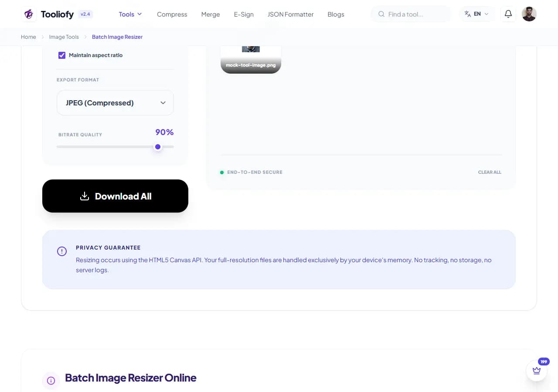Click the Tooliofy brand name
This screenshot has height=392, width=558.
pyautogui.click(x=57, y=14)
